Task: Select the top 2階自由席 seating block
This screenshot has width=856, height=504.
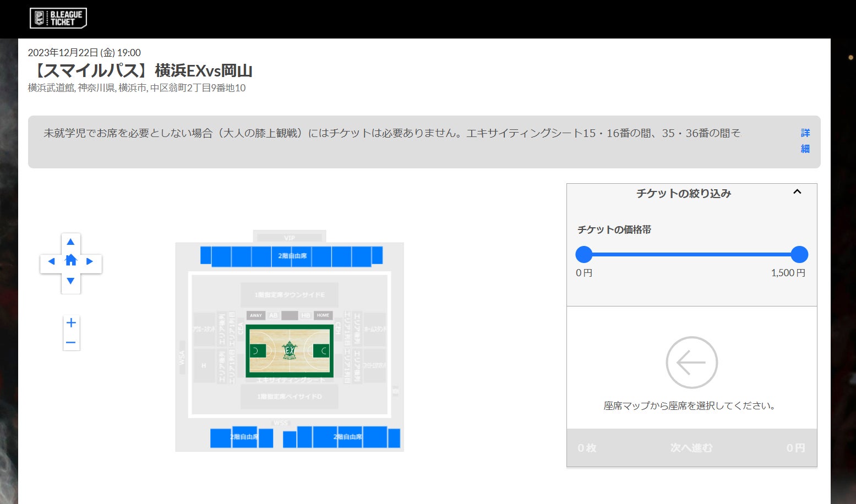Action: [292, 256]
